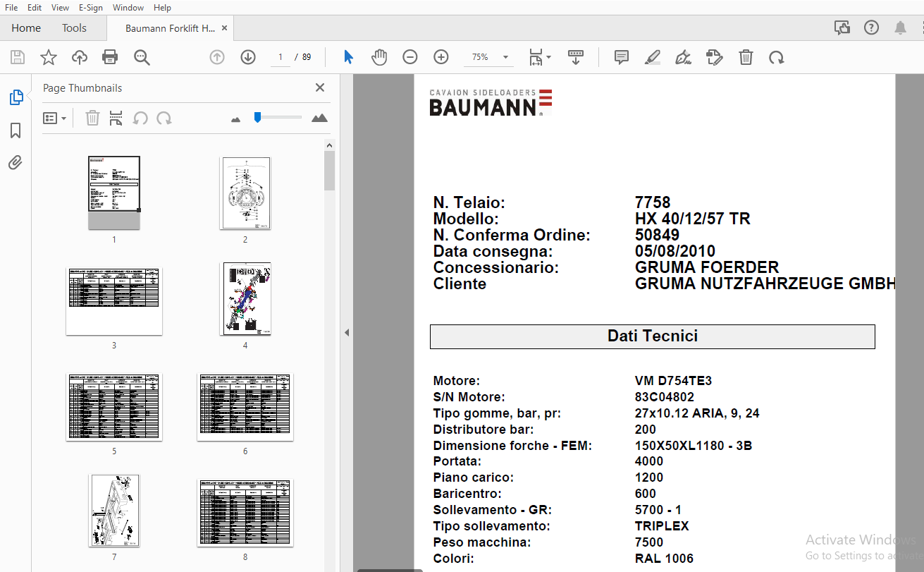Rotate thumbnail pages clockwise

tap(164, 118)
